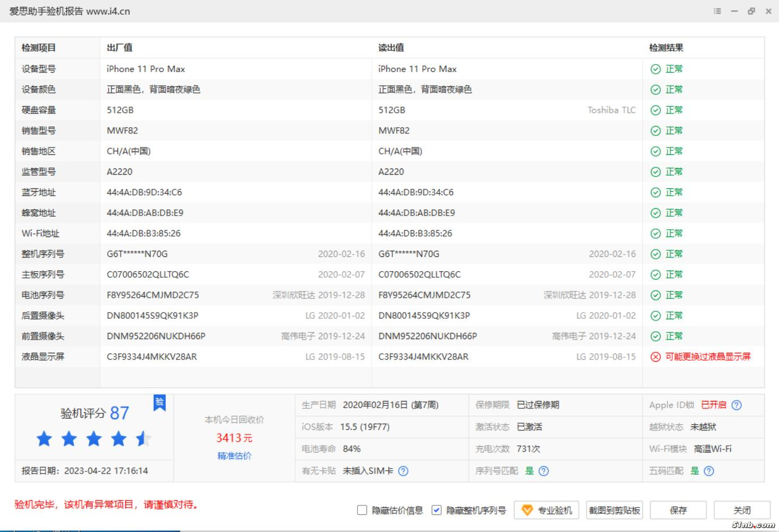Restore window using title bar button
This screenshot has width=779, height=532.
[x=751, y=11]
